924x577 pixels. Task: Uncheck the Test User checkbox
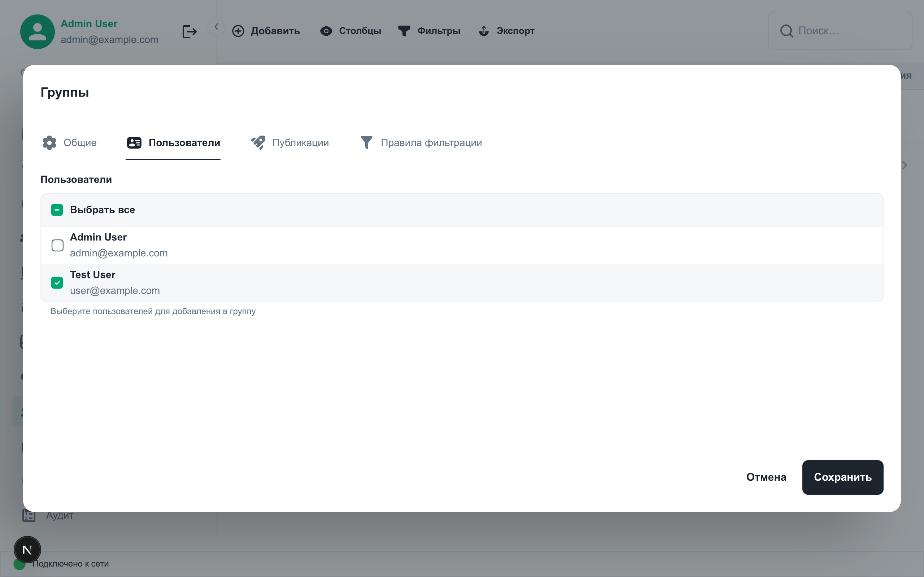pyautogui.click(x=57, y=283)
